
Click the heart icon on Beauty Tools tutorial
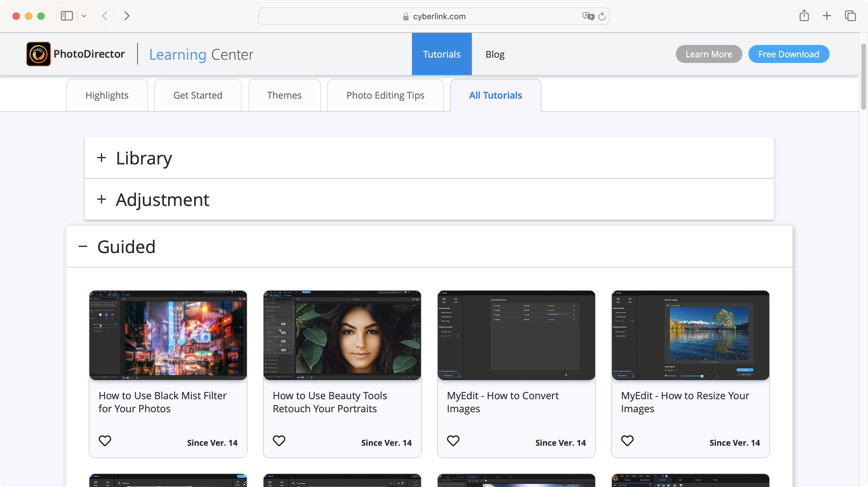[278, 440]
